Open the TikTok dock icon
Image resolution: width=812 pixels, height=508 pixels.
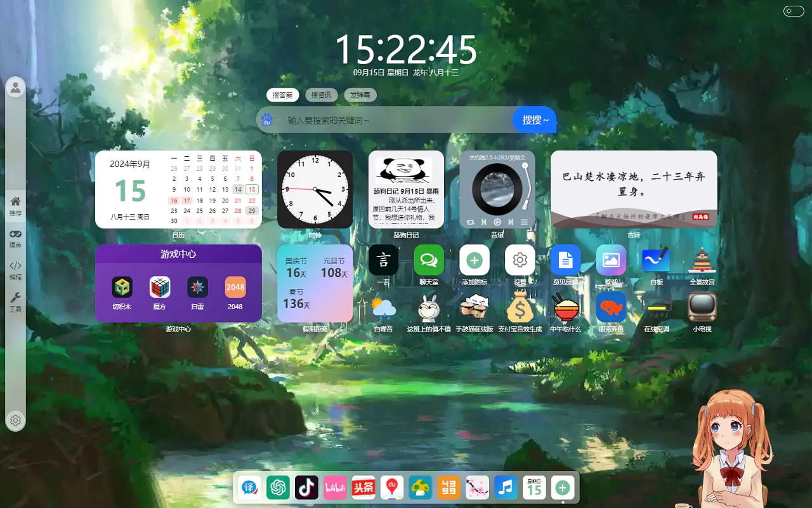click(x=306, y=488)
